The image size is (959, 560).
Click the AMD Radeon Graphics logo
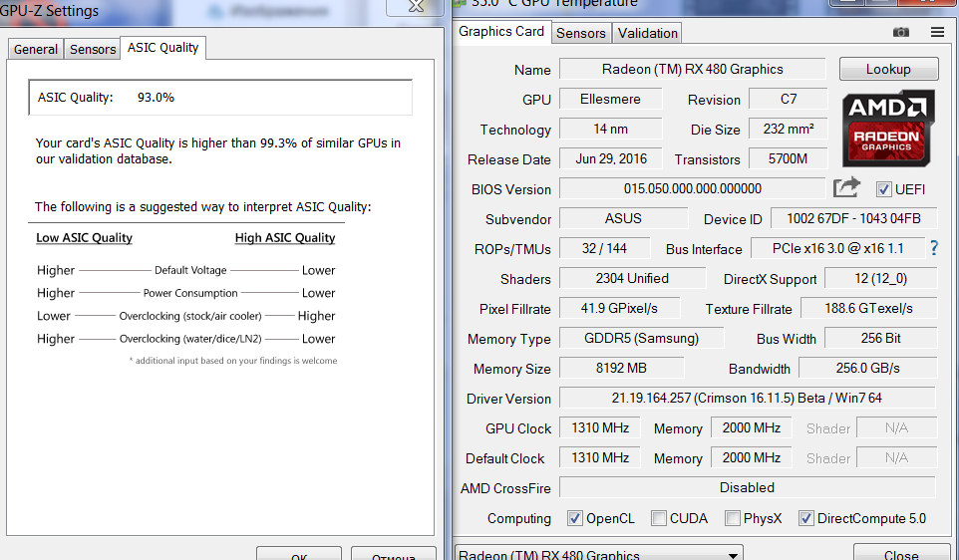888,129
